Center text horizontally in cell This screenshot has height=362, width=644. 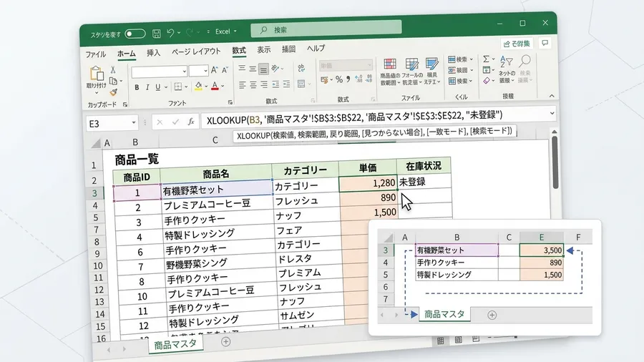[253, 84]
